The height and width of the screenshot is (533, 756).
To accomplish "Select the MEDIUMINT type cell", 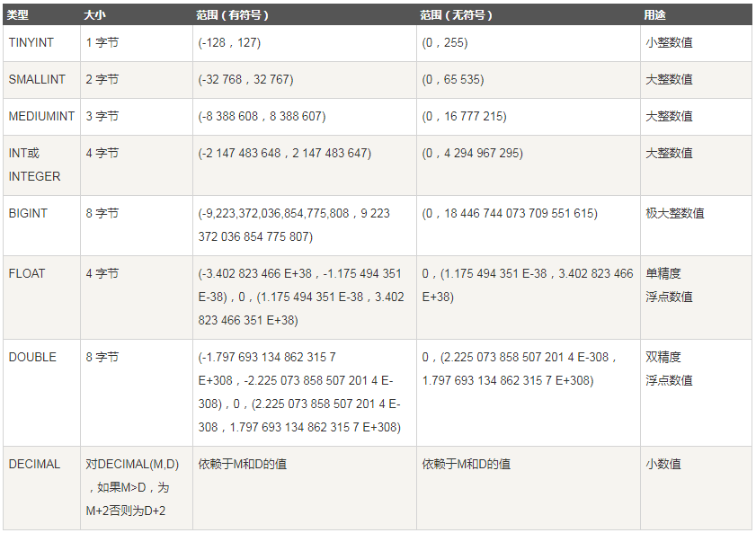I will coord(42,117).
